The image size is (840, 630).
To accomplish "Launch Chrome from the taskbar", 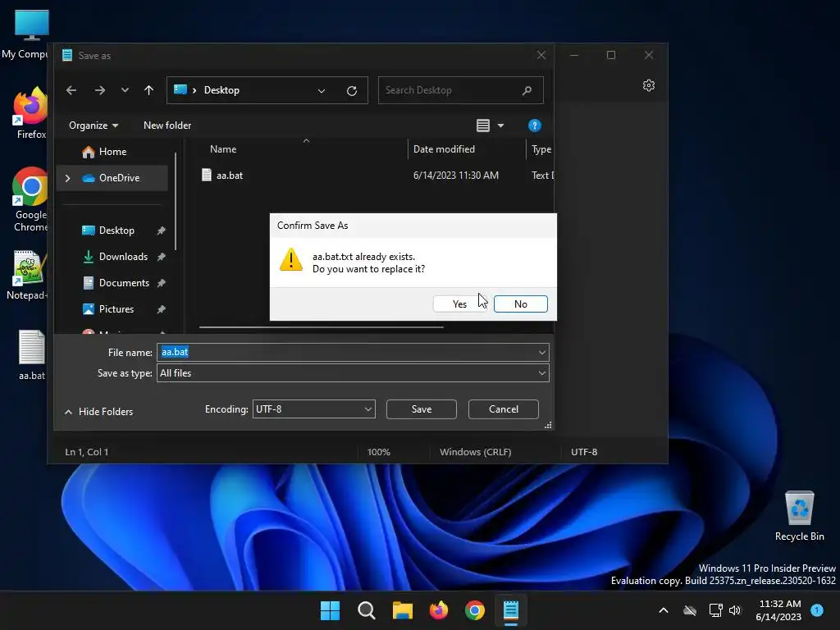I will (475, 610).
